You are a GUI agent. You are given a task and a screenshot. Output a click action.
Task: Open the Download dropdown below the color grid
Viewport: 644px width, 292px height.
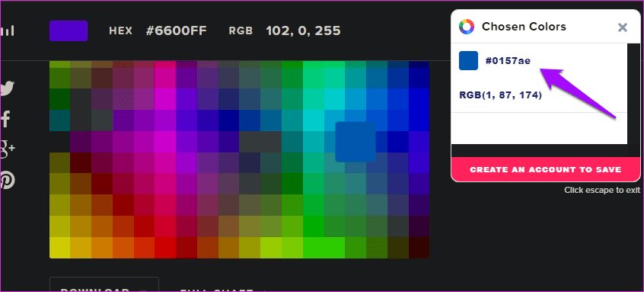coord(104,285)
